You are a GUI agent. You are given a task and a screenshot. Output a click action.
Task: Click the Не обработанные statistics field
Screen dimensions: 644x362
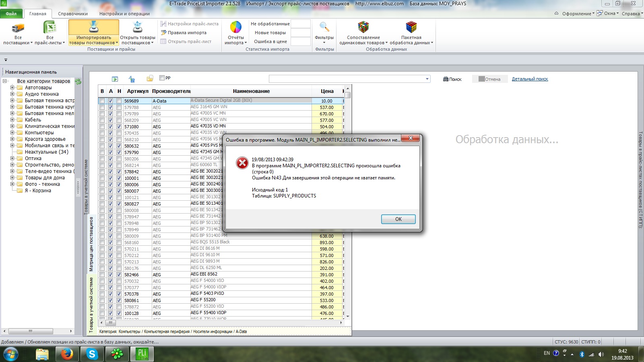301,24
